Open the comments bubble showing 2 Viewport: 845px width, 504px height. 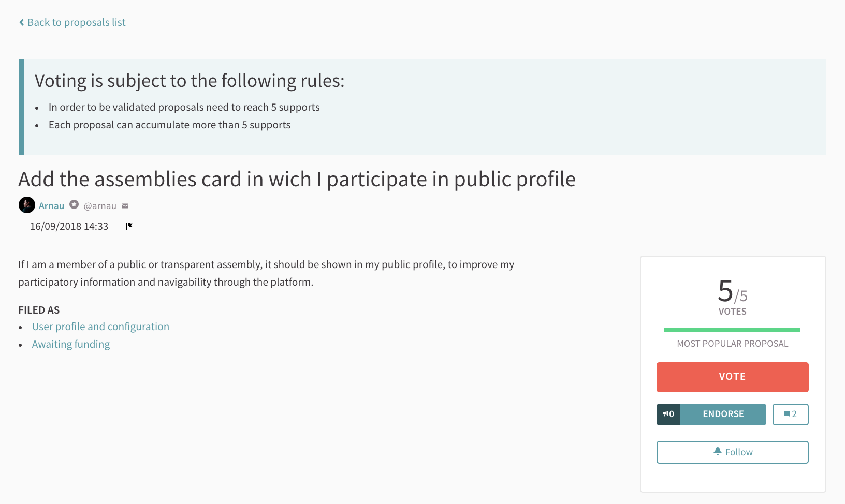(x=790, y=414)
